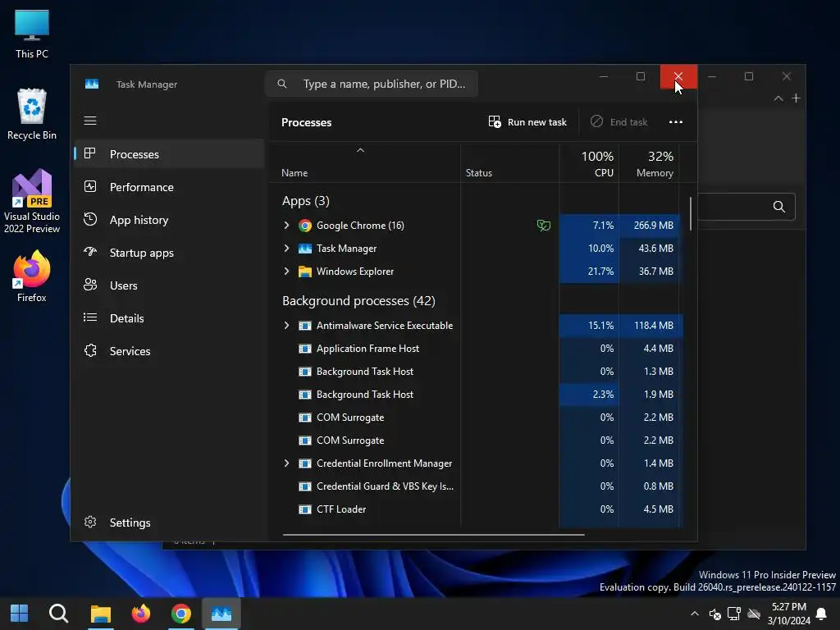Open the Services page
Viewport: 840px width, 630px height.
tap(169, 351)
